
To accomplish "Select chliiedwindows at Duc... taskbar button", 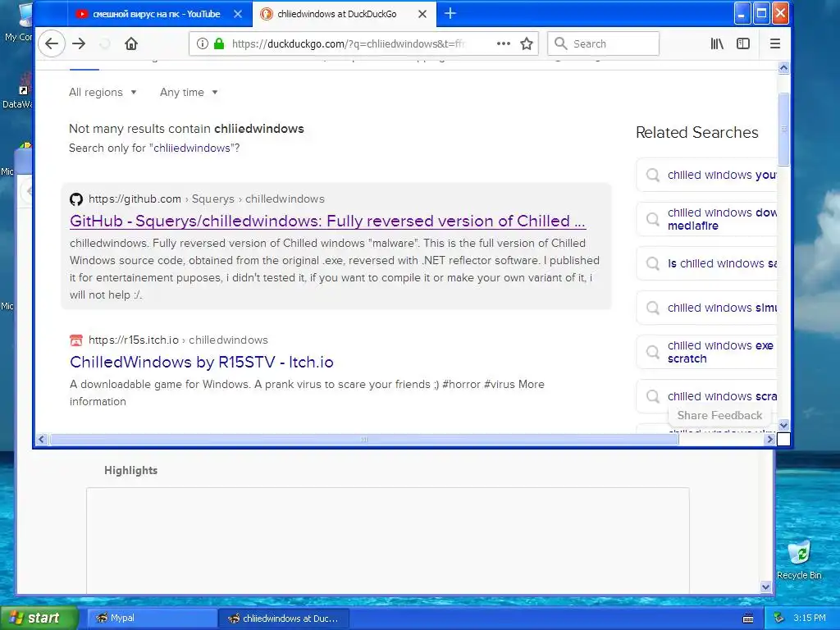I will [284, 619].
